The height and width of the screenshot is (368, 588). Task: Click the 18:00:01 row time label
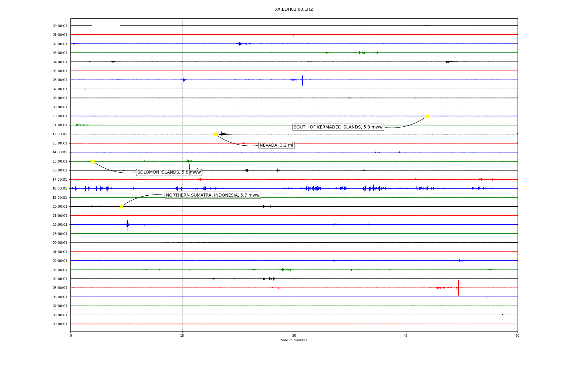click(x=60, y=189)
